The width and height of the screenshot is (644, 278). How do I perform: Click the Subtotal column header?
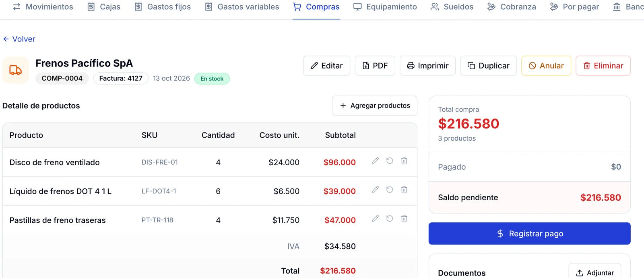point(341,135)
